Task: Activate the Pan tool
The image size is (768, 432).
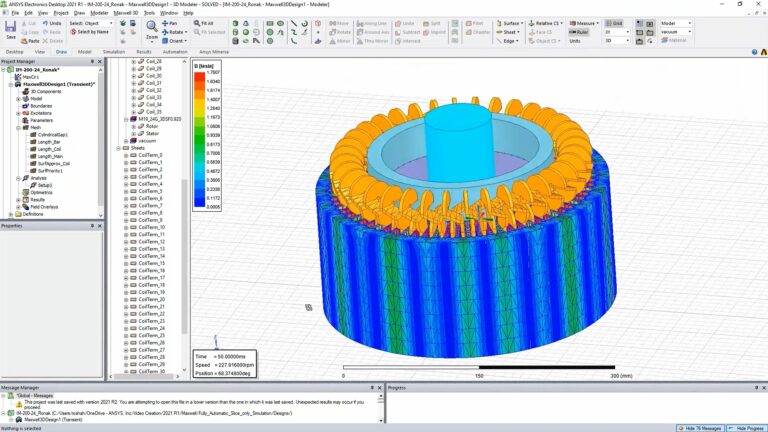Action: click(x=169, y=23)
